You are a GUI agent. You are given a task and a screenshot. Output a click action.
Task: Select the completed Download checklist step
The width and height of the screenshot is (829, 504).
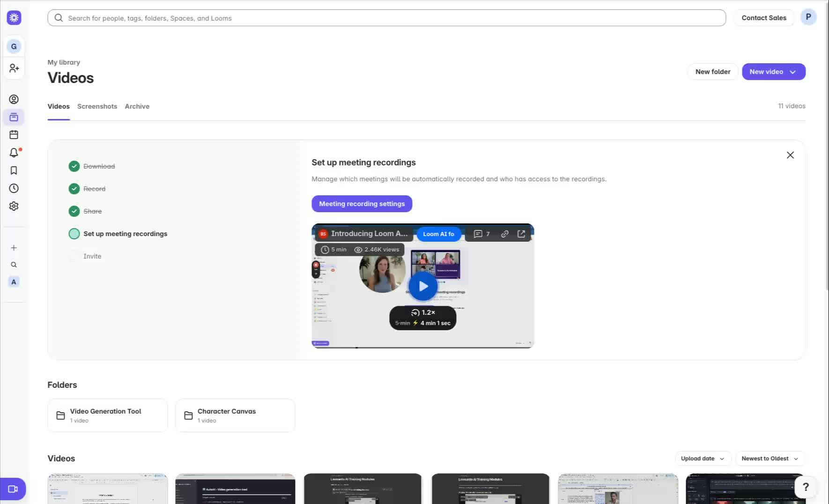click(x=92, y=166)
